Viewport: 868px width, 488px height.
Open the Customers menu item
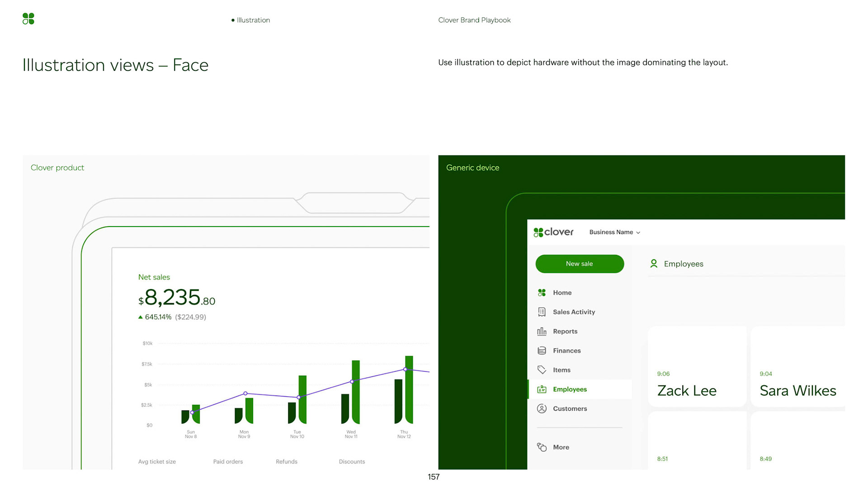tap(580, 409)
